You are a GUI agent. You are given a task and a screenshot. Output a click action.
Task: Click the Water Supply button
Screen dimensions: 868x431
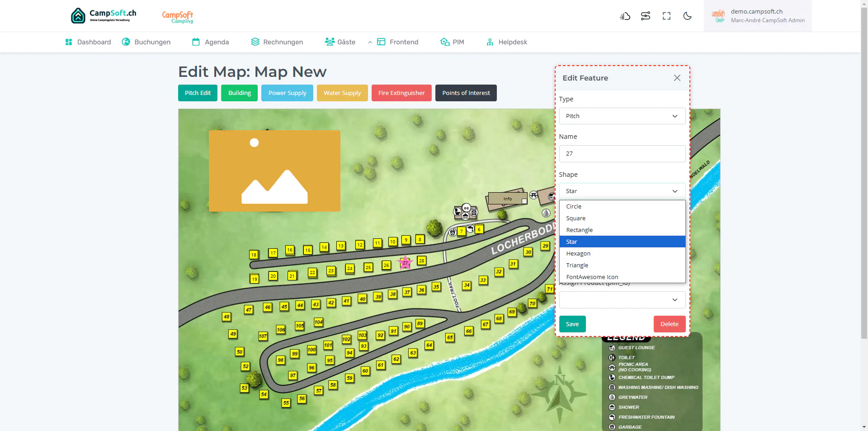point(342,93)
